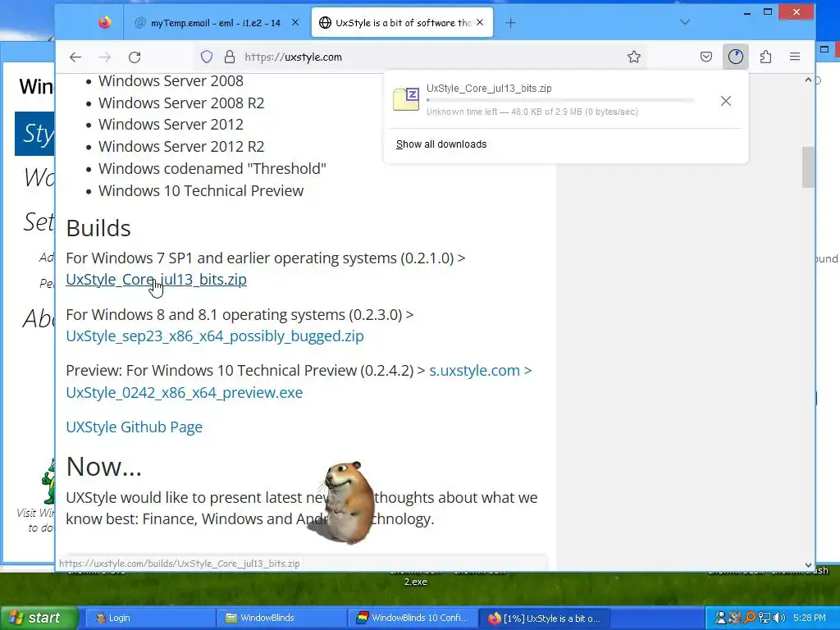Bookmark this page with the star icon

tap(634, 57)
